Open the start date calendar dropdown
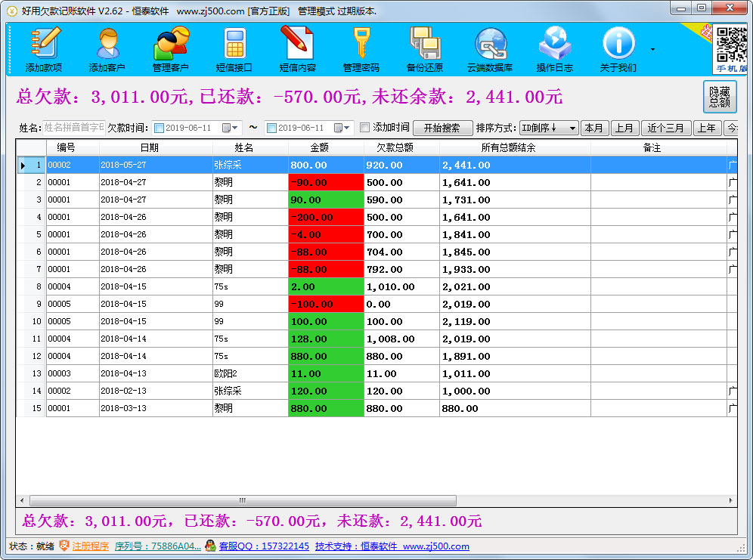Screen dimensions: 753x560 231,128
